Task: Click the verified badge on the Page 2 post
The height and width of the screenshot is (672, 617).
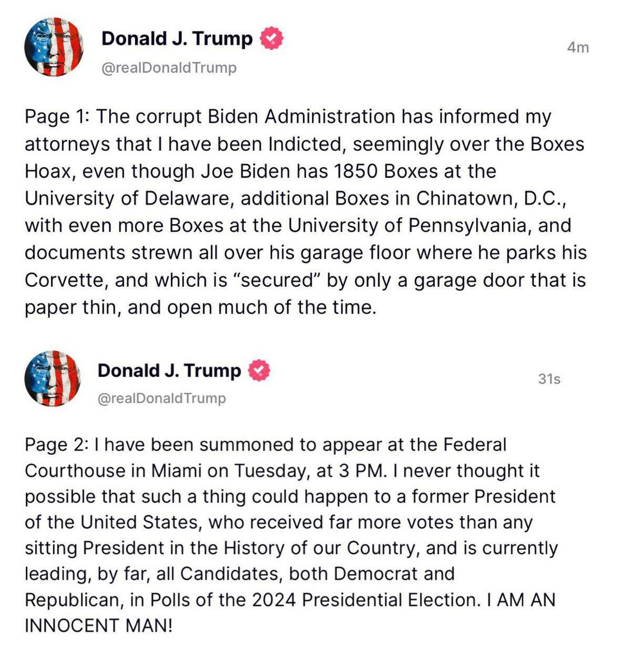Action: pyautogui.click(x=258, y=371)
